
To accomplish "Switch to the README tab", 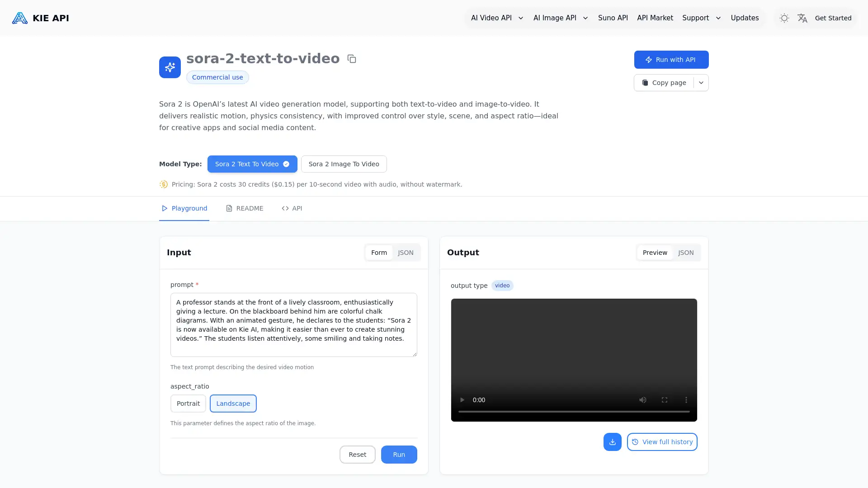I will [x=245, y=208].
